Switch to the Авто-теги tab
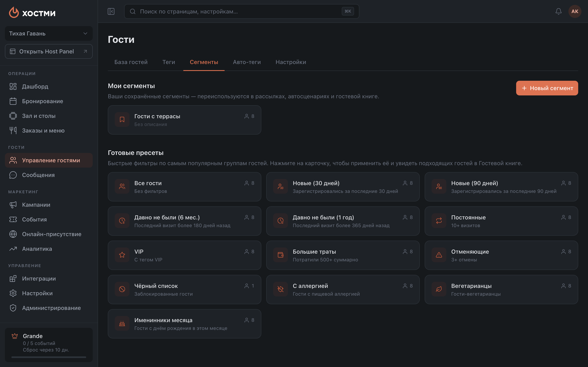Image resolution: width=588 pixels, height=367 pixels. [247, 62]
